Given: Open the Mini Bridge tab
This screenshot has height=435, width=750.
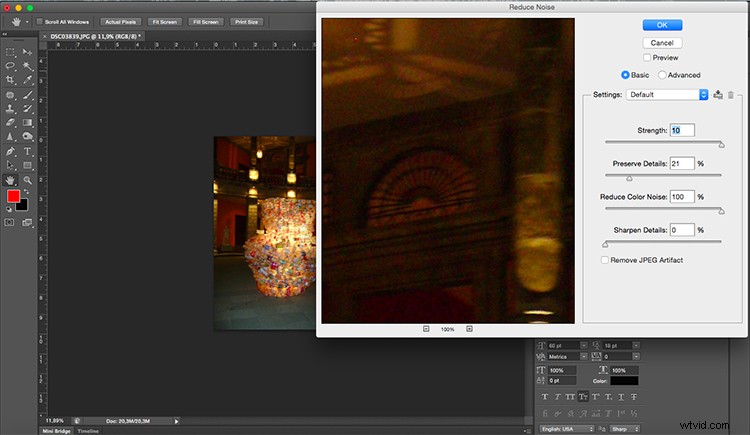Looking at the screenshot, I should [x=56, y=431].
